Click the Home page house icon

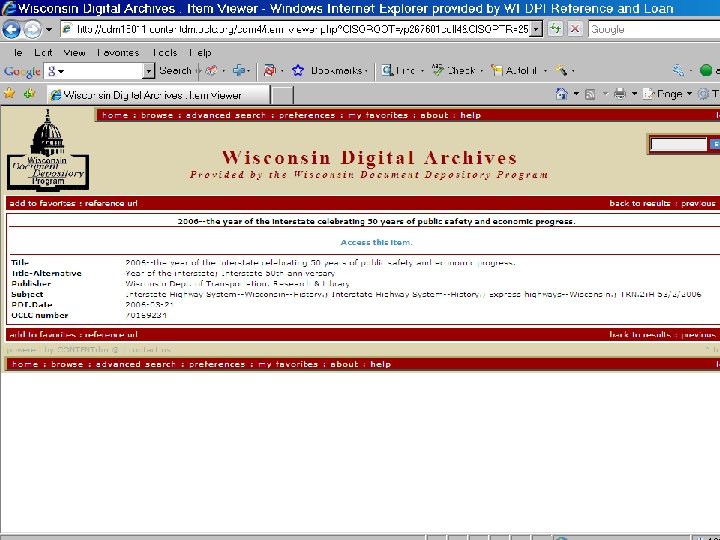pyautogui.click(x=561, y=94)
